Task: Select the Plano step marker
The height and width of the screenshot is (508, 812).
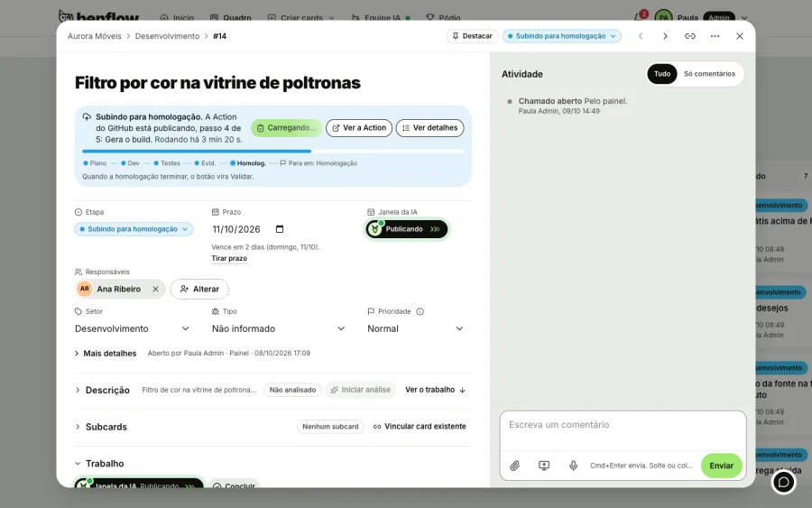Action: click(x=95, y=163)
